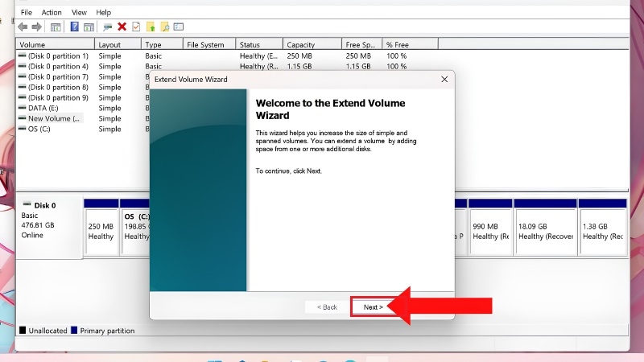Click the 250 MB capacity cell

[x=299, y=56]
